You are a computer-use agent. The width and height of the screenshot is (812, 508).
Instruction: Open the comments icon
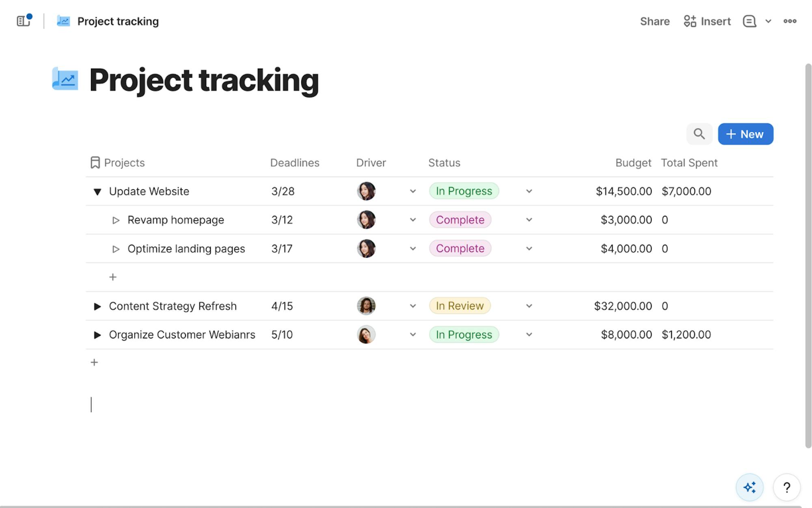(749, 21)
